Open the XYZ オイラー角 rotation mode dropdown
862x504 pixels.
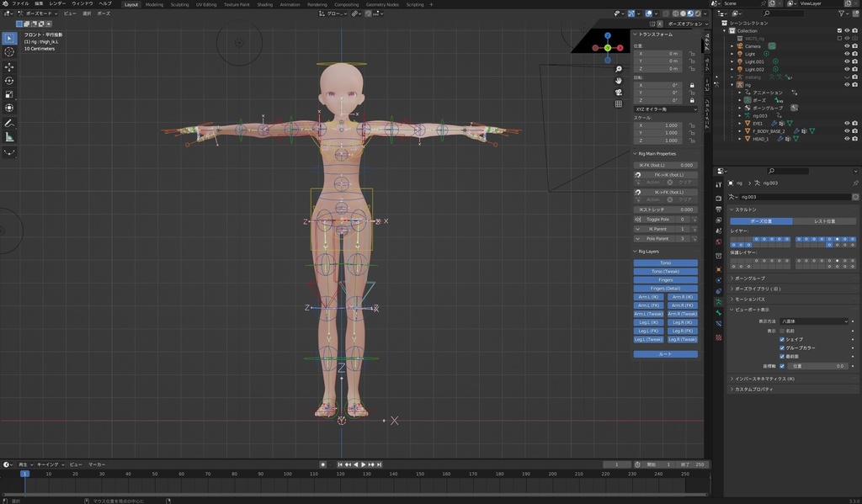[666, 109]
